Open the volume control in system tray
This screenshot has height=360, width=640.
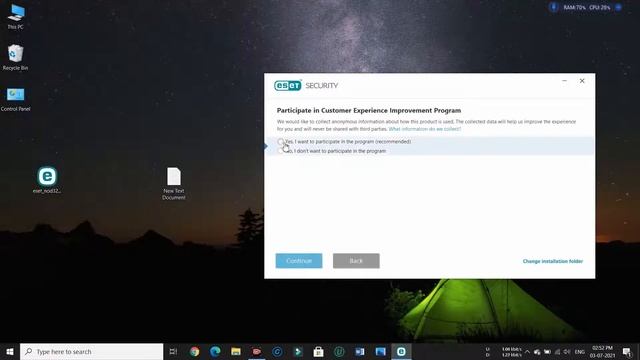(567, 352)
